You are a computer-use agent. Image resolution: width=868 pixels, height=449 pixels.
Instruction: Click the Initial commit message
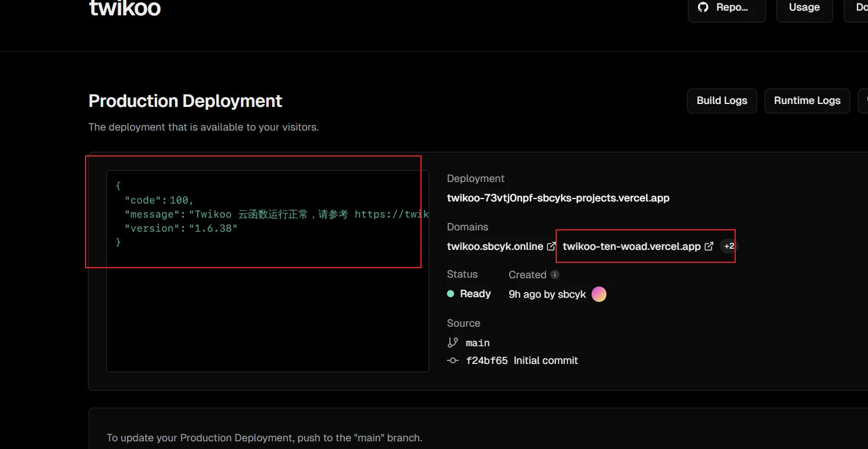coord(546,360)
